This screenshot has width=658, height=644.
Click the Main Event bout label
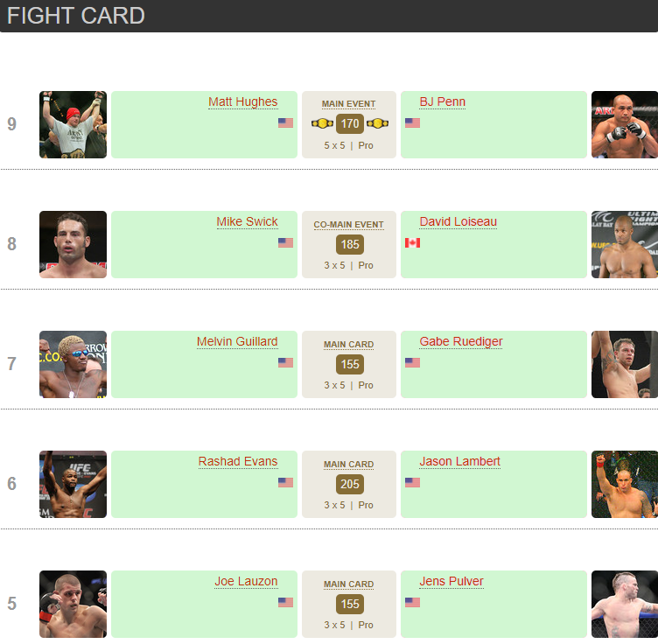(348, 104)
